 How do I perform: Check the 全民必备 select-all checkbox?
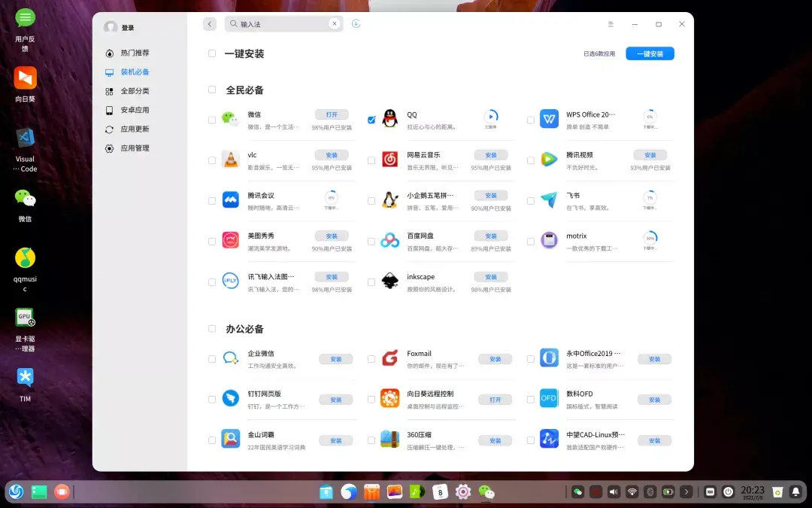(212, 90)
